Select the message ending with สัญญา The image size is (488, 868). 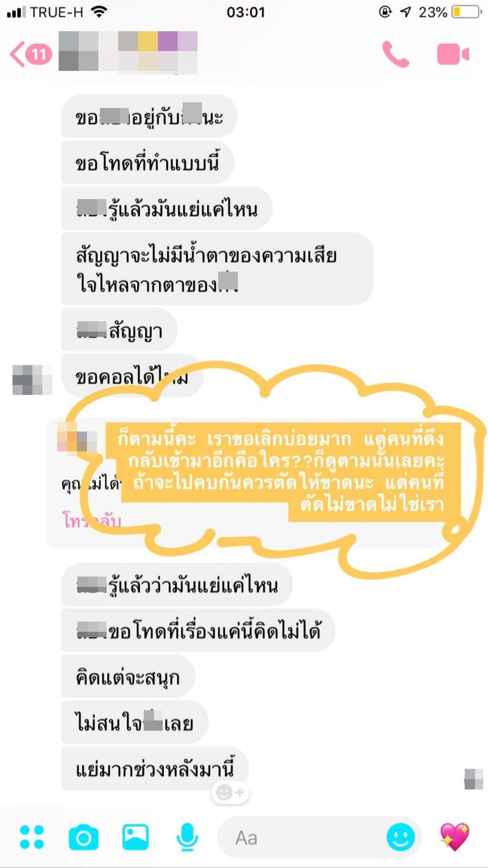119,330
